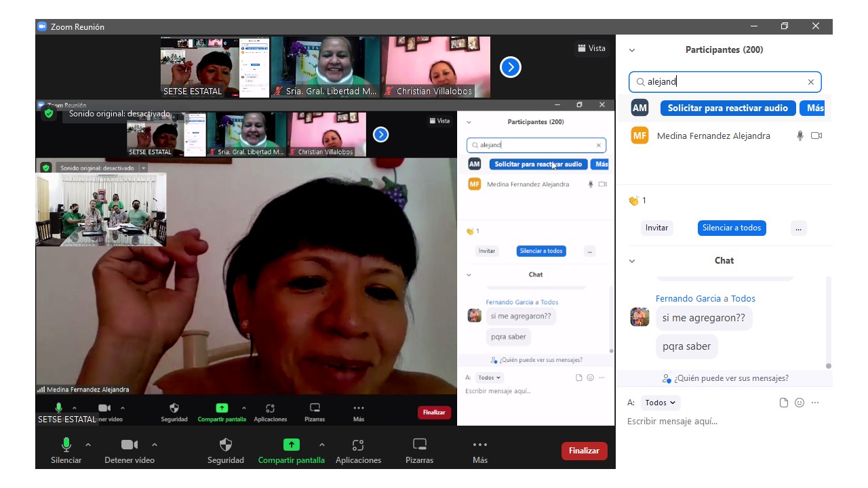The height and width of the screenshot is (488, 868).
Task: Click the Silenciar a todos button
Action: 732,228
